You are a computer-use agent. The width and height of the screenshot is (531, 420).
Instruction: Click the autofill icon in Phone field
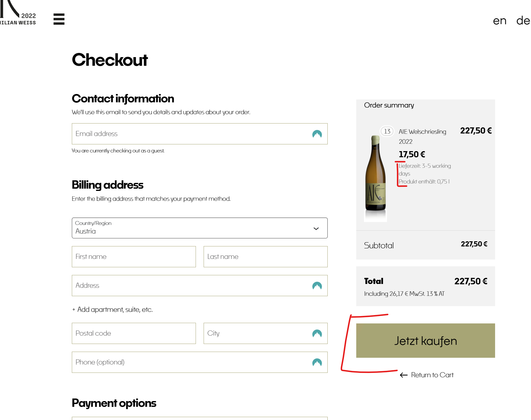click(317, 363)
